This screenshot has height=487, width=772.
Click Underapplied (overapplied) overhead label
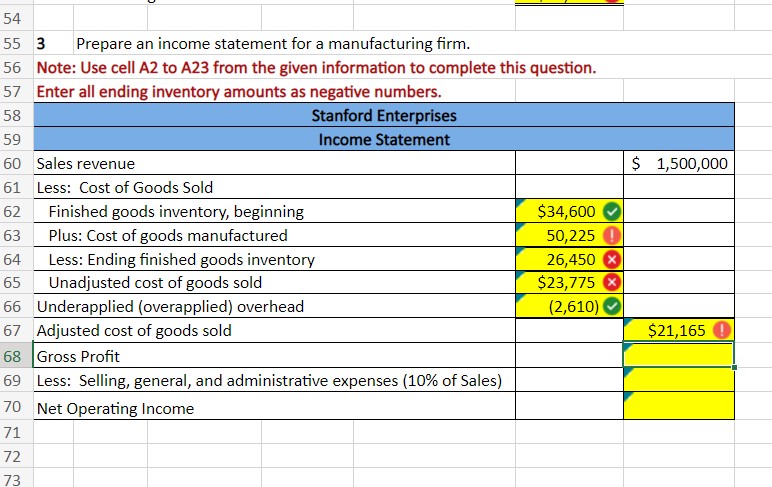click(x=170, y=307)
